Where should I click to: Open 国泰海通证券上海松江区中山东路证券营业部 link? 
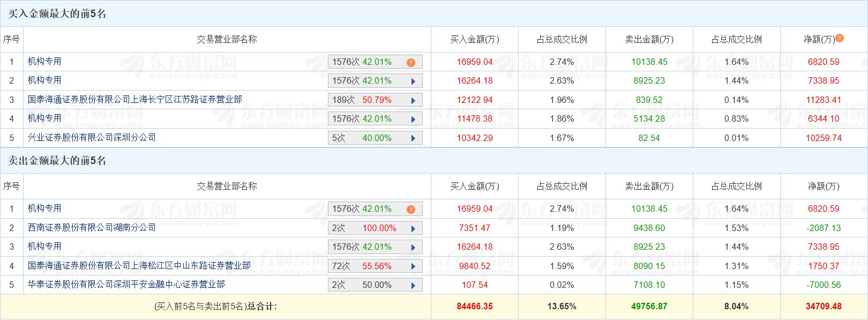click(139, 266)
